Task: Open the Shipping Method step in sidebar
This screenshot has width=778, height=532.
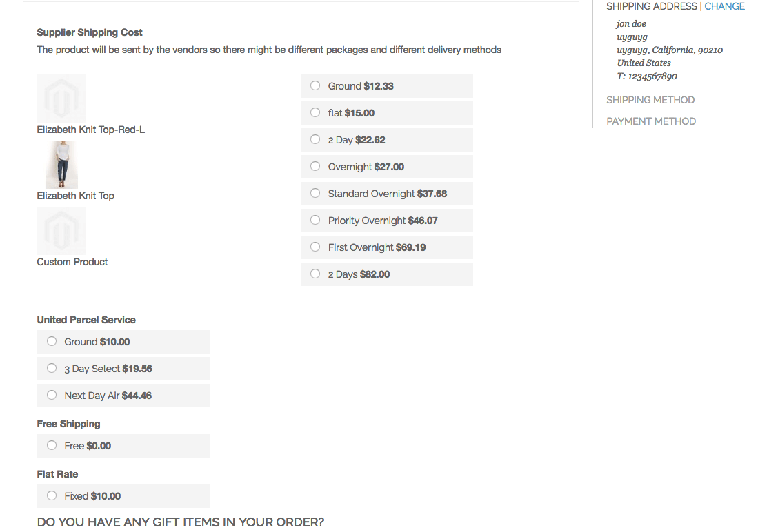Action: [x=650, y=100]
